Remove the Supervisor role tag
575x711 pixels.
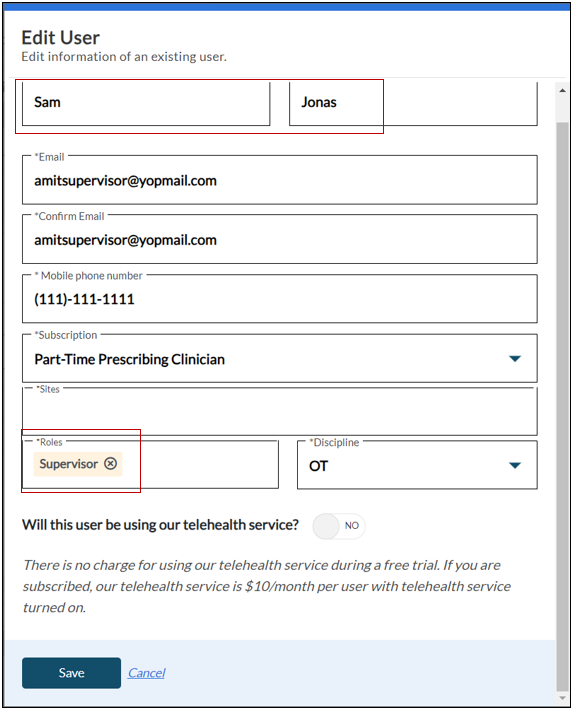click(111, 463)
